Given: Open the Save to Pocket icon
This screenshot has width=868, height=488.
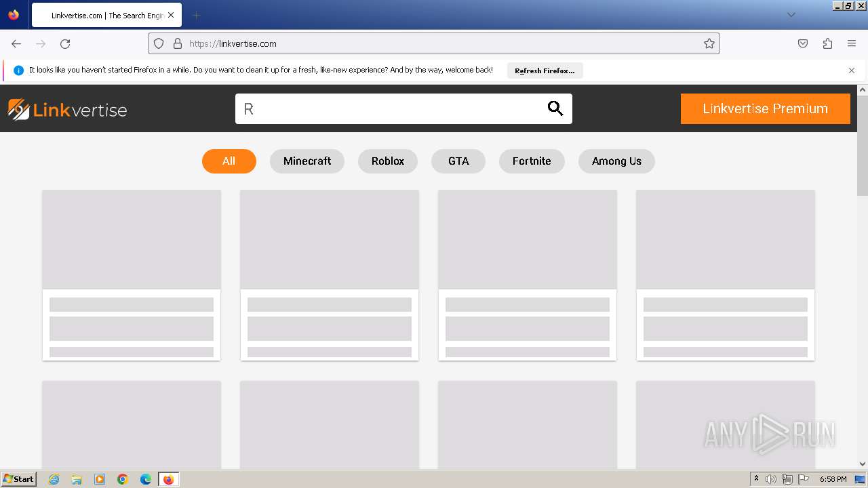Looking at the screenshot, I should pos(803,43).
